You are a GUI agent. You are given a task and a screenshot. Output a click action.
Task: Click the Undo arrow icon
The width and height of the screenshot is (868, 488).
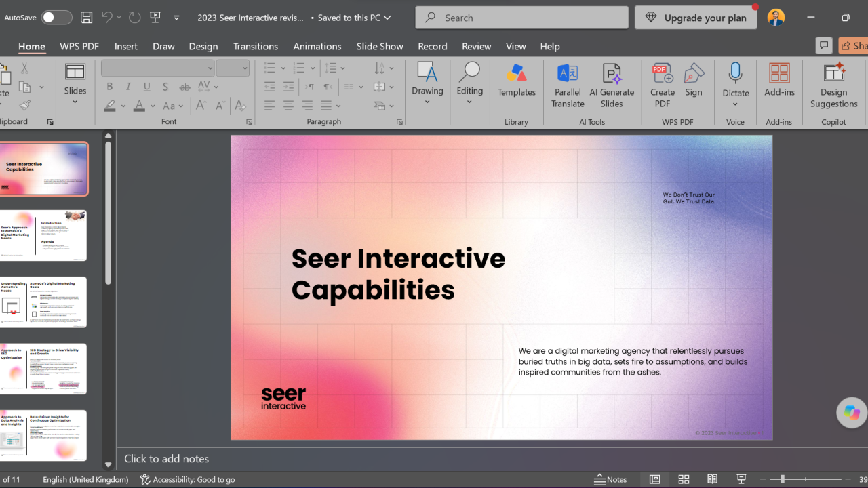coord(106,17)
